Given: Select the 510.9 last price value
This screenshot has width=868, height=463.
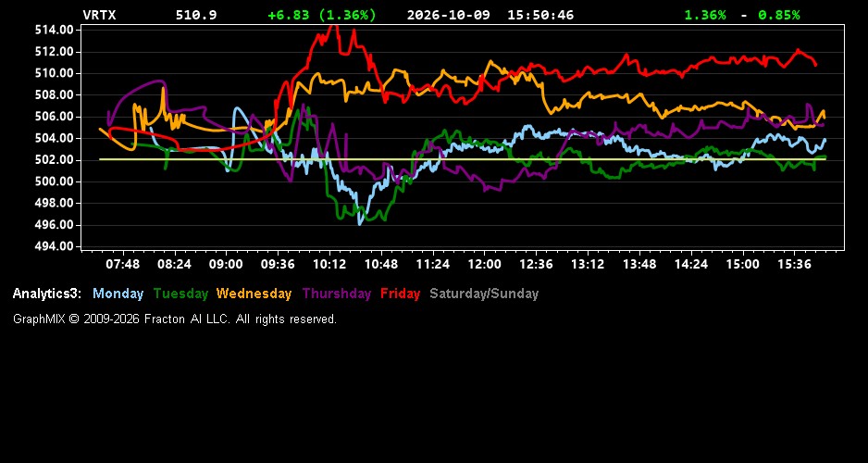Looking at the screenshot, I should 196,15.
